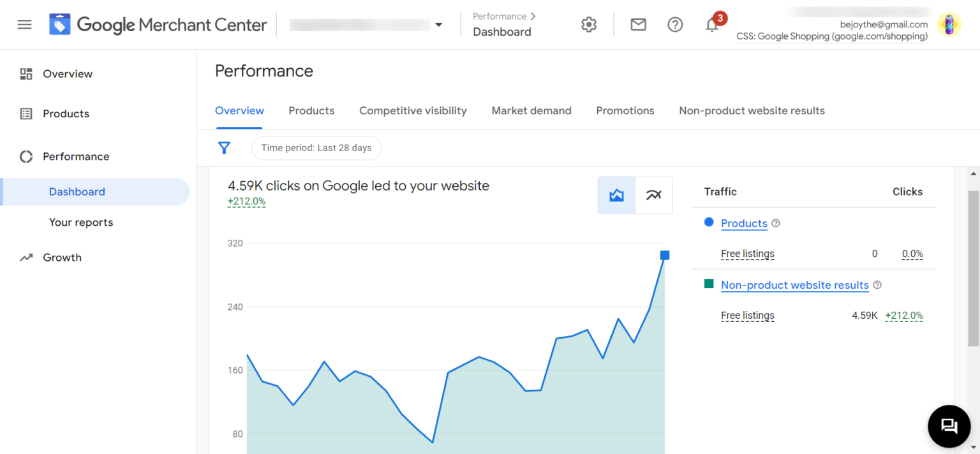Image resolution: width=980 pixels, height=454 pixels.
Task: Select Products in the left sidebar
Action: tap(66, 113)
